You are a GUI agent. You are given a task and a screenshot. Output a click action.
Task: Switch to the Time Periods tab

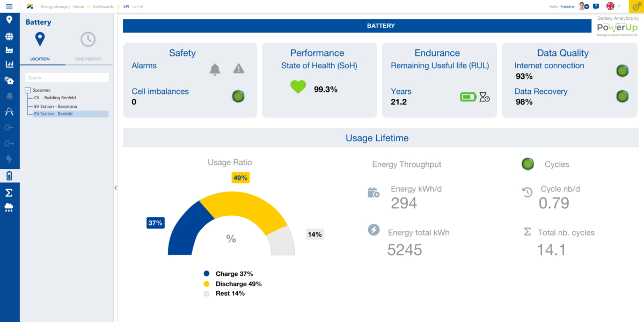tap(88, 59)
